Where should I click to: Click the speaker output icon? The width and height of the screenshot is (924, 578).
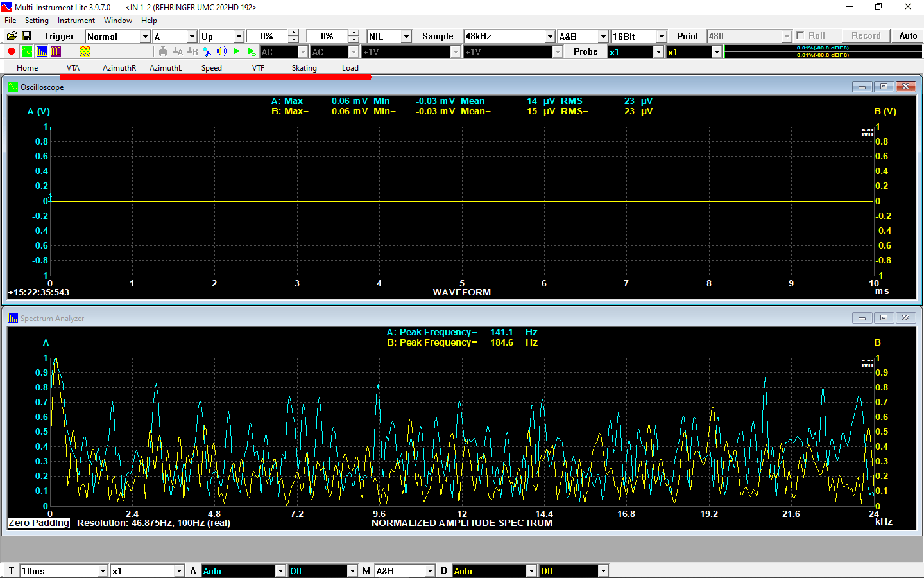[222, 51]
